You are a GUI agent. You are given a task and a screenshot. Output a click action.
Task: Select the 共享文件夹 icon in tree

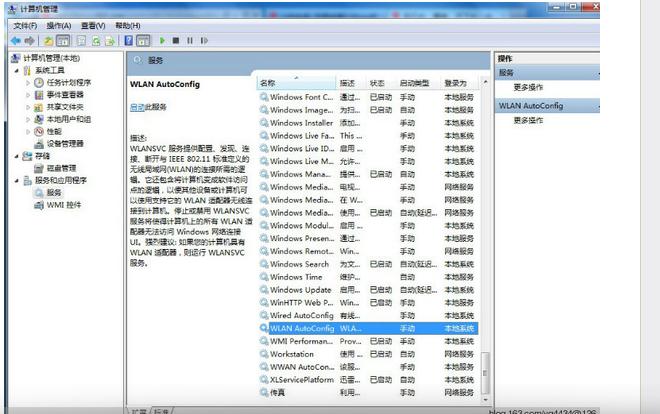(39, 107)
